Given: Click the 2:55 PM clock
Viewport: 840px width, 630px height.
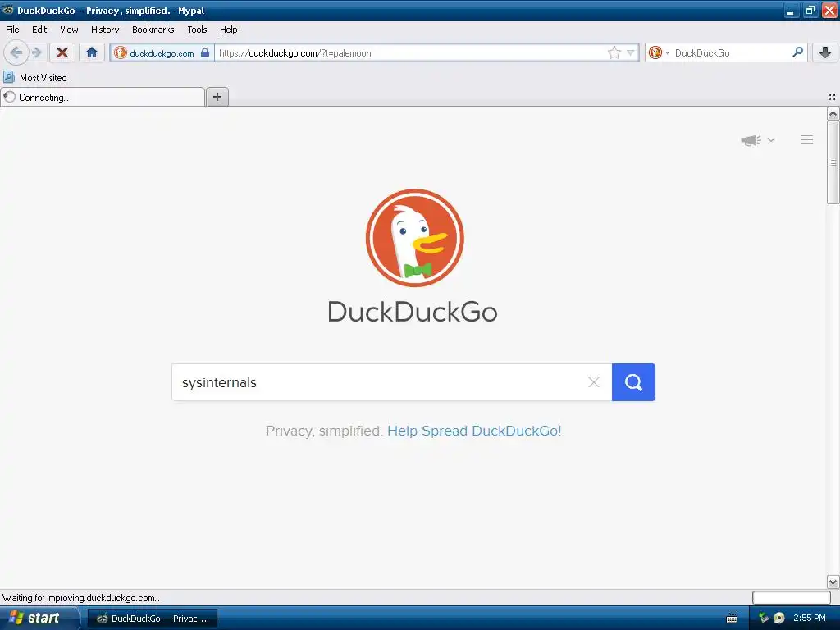Looking at the screenshot, I should coord(810,618).
